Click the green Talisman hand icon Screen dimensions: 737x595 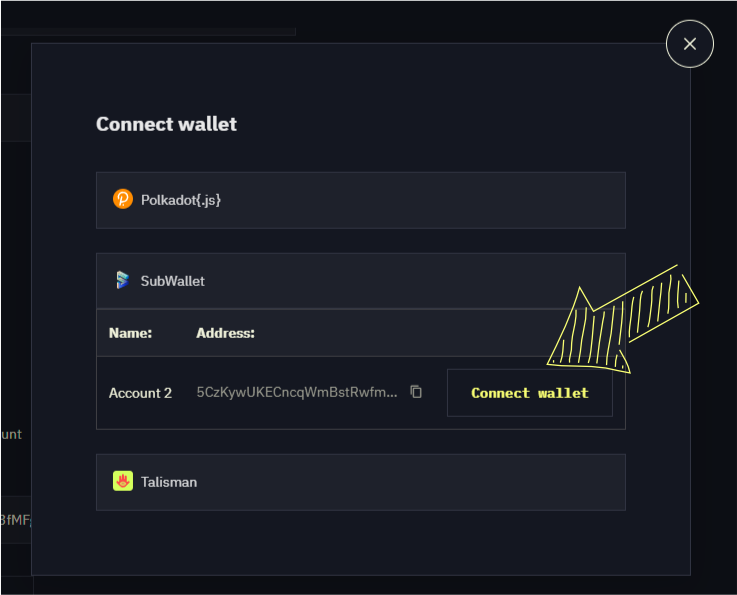click(123, 481)
